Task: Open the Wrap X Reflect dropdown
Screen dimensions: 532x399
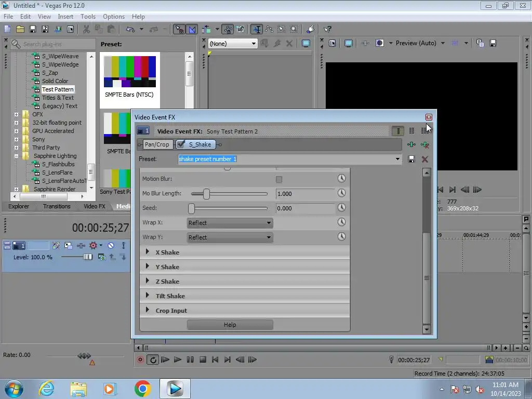Action: point(230,223)
